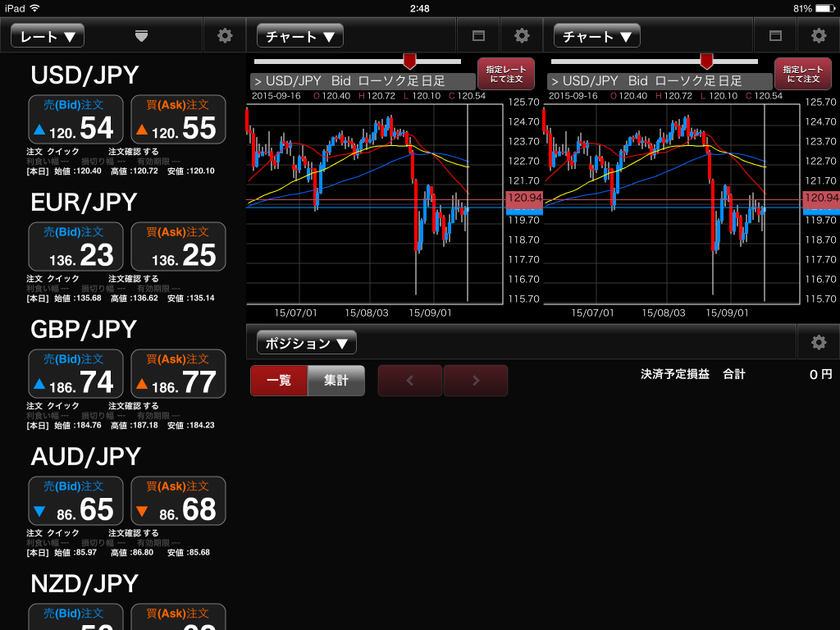
Task: Select the USD/JPY pair heading
Action: pyautogui.click(x=84, y=75)
